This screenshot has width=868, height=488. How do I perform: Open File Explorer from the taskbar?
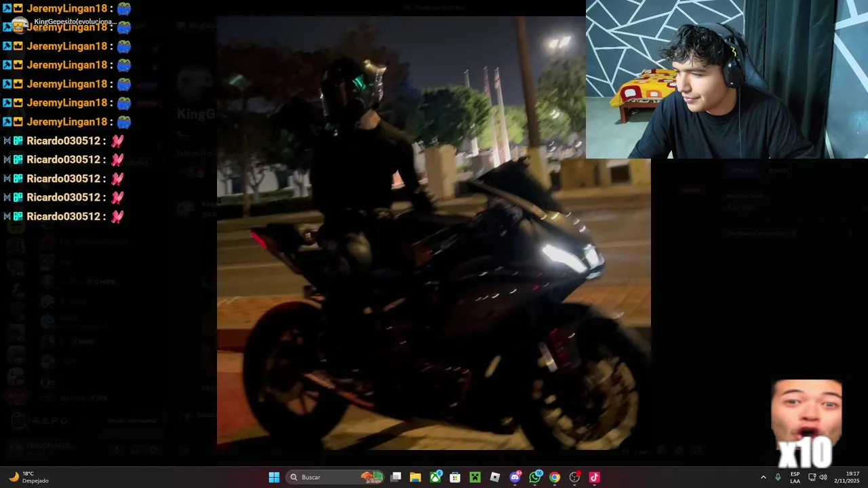click(x=416, y=477)
